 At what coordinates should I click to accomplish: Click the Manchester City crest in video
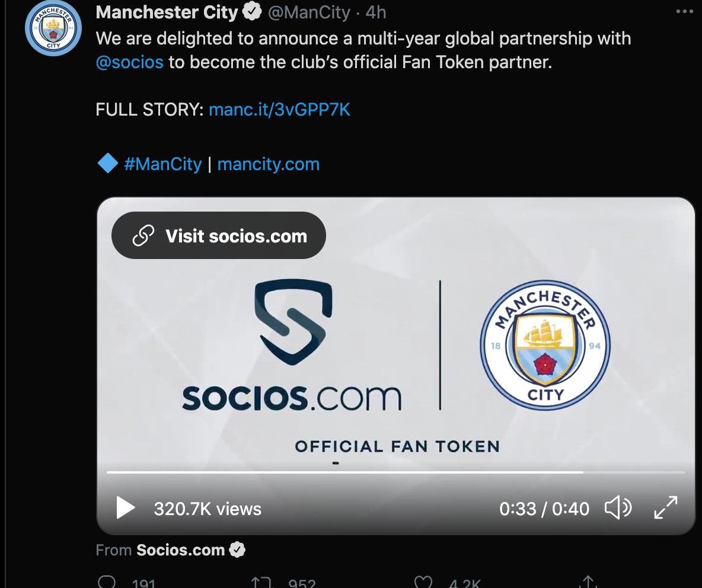[x=545, y=345]
